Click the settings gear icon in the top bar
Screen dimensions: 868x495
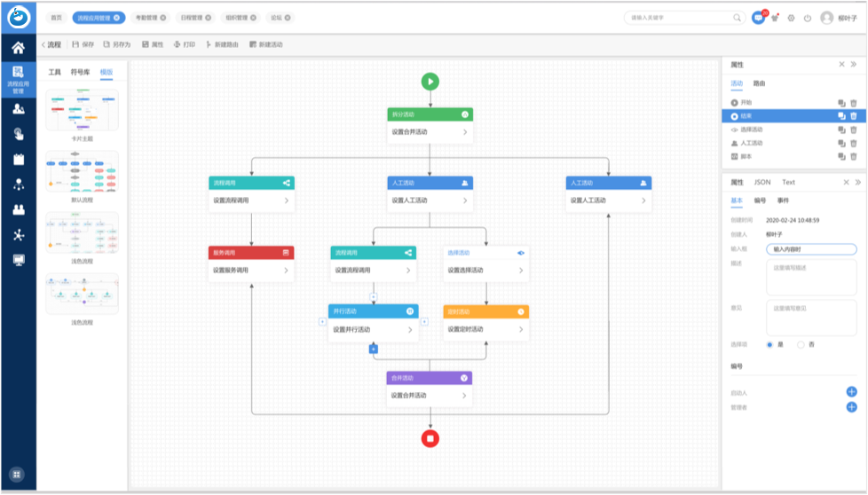[x=791, y=18]
